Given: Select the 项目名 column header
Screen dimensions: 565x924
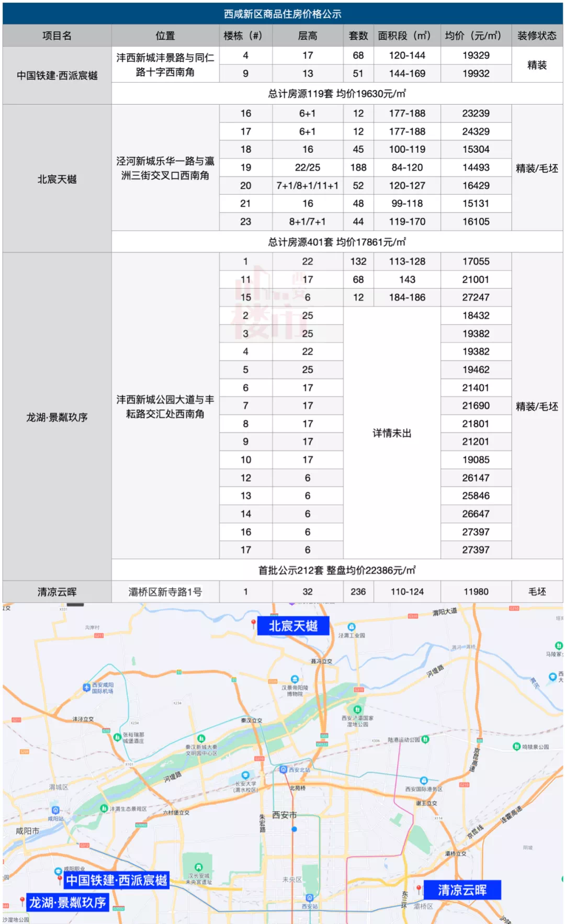Looking at the screenshot, I should point(57,36).
